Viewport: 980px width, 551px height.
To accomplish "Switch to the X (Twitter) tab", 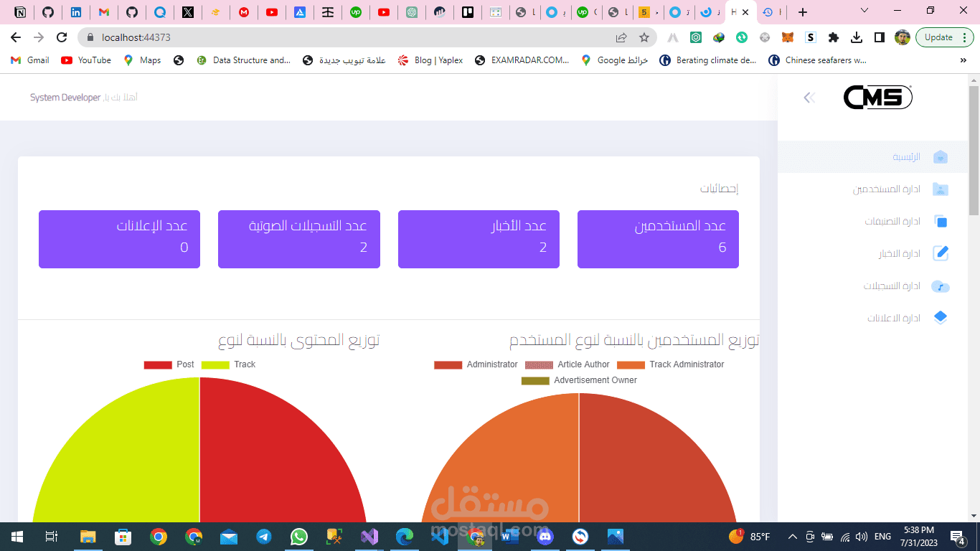I will click(x=188, y=12).
